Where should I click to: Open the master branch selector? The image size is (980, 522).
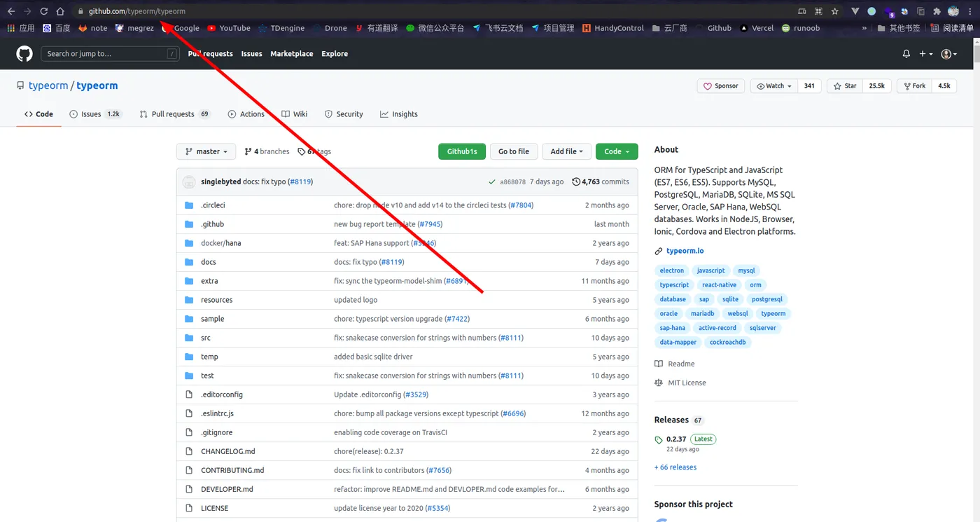click(206, 151)
